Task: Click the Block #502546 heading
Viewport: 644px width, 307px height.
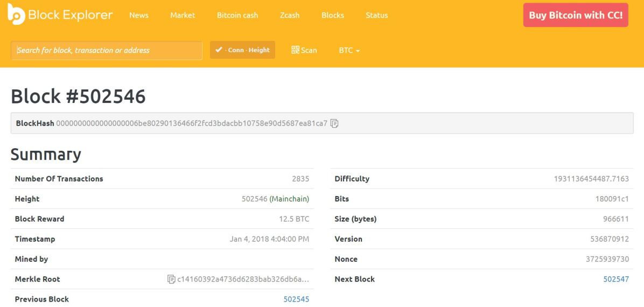Action: (x=78, y=96)
